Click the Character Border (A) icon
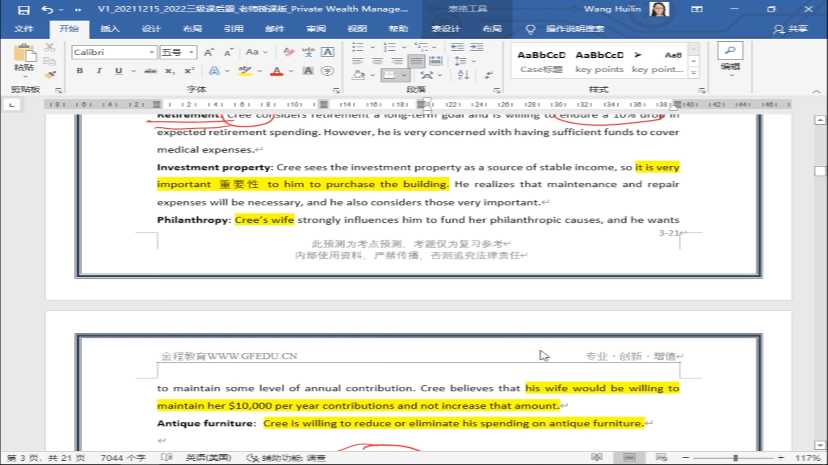Viewport: 828px width, 465px height. 327,52
